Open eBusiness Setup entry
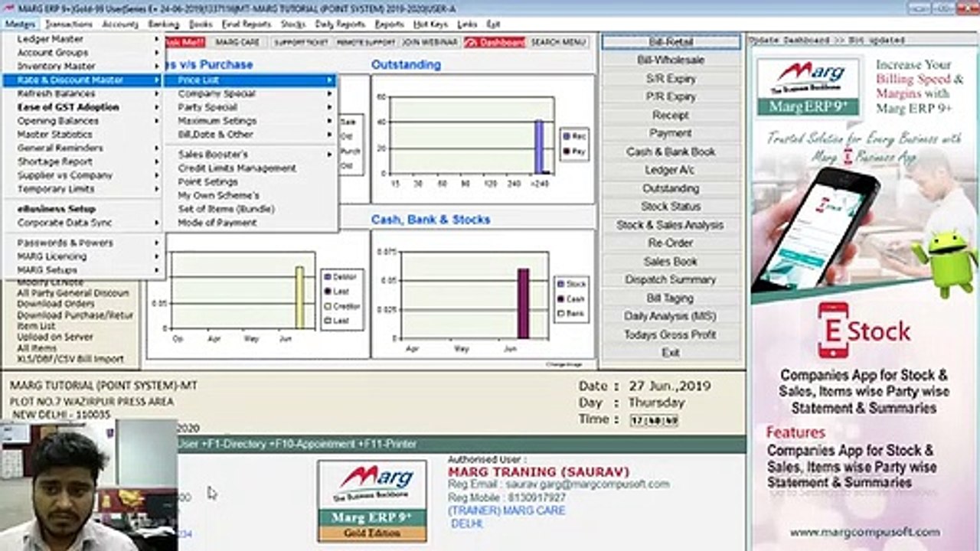980x551 pixels. click(x=83, y=209)
